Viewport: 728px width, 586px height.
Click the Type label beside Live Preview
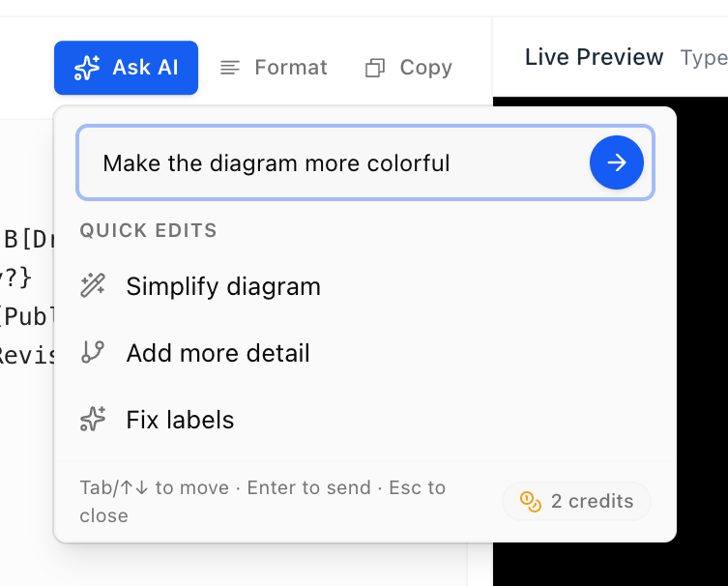pyautogui.click(x=704, y=59)
